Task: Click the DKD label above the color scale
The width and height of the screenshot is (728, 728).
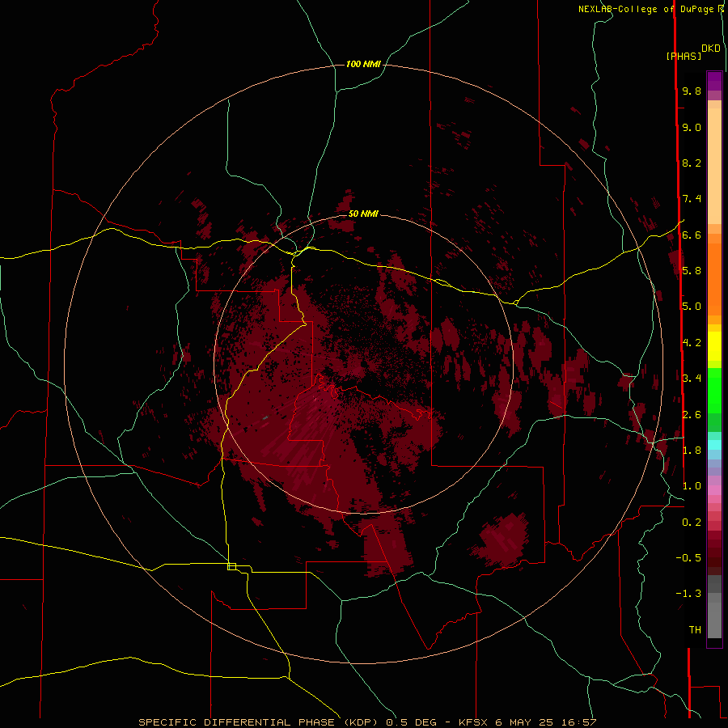Action: 710,49
